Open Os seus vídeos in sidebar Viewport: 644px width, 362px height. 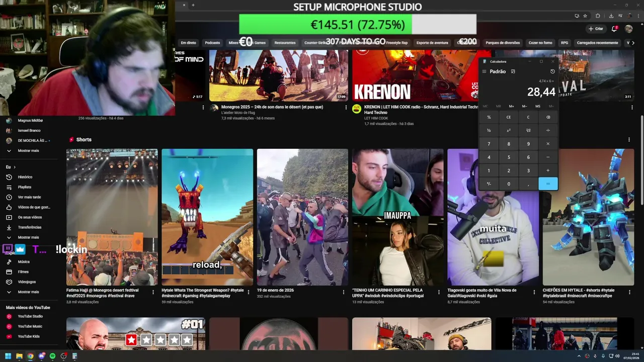click(29, 217)
